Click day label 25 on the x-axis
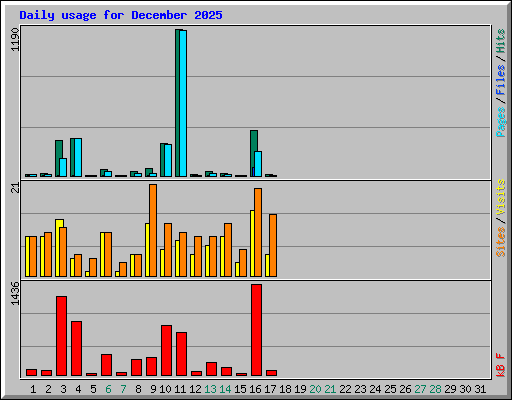512x400 pixels. tap(390, 389)
